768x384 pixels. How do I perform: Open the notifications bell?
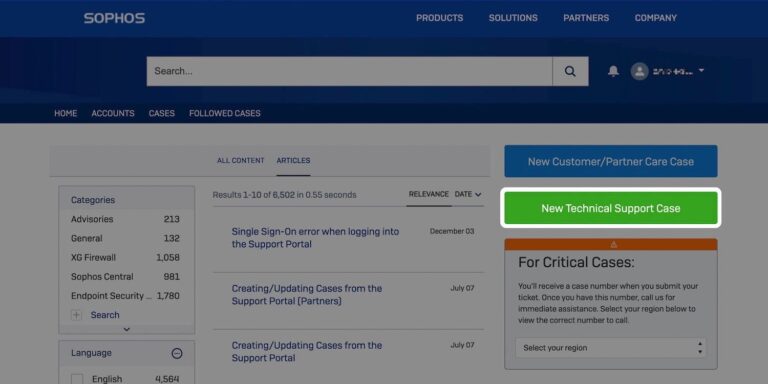[613, 71]
